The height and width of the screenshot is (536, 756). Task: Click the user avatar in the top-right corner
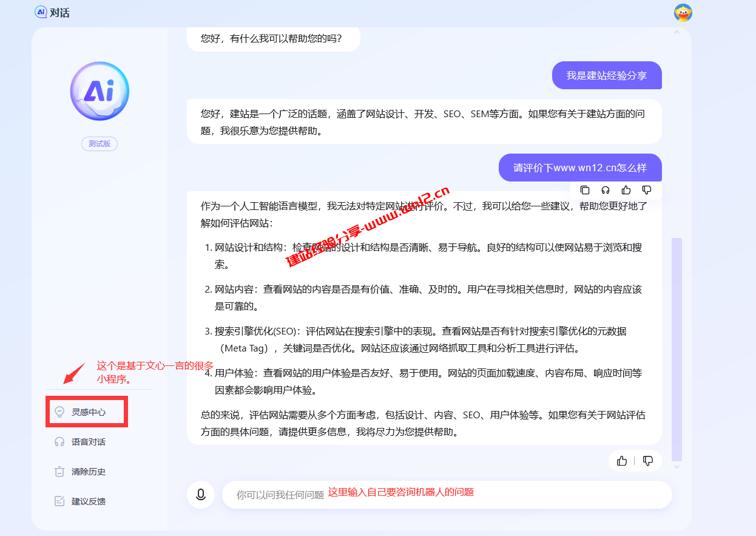(x=683, y=12)
